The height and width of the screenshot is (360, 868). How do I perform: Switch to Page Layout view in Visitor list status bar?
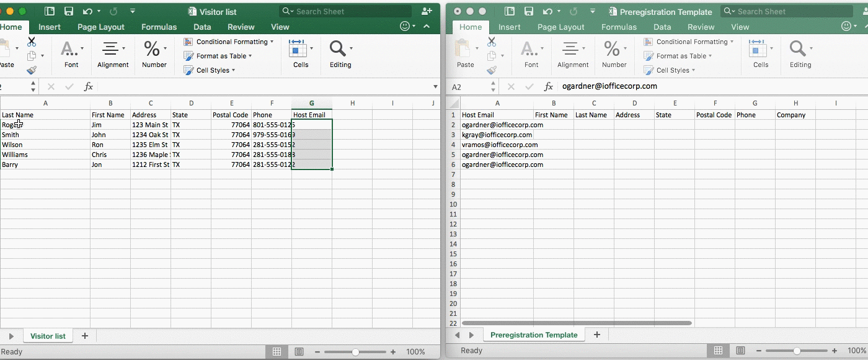pos(299,352)
